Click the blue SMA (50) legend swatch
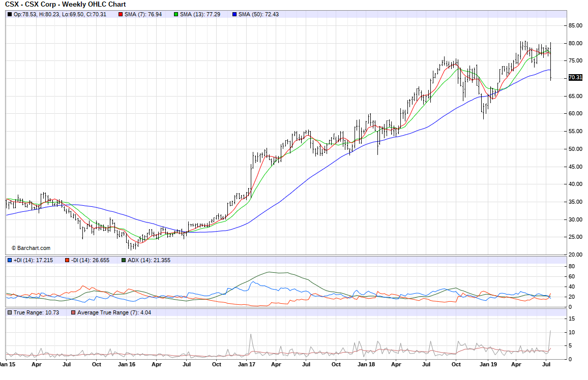 click(235, 15)
